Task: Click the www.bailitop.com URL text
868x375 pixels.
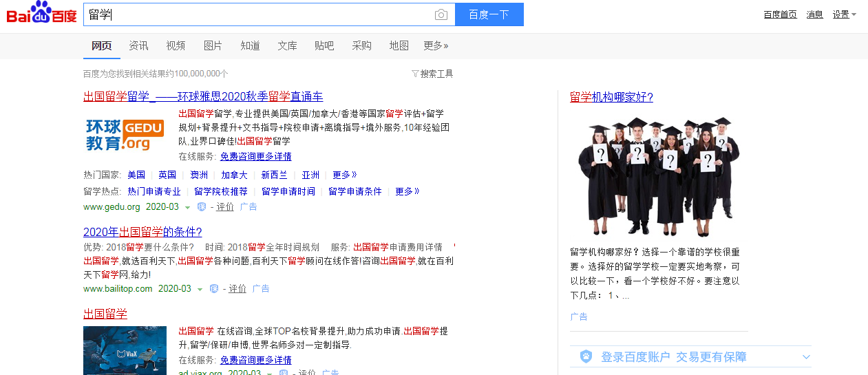Action: [118, 288]
